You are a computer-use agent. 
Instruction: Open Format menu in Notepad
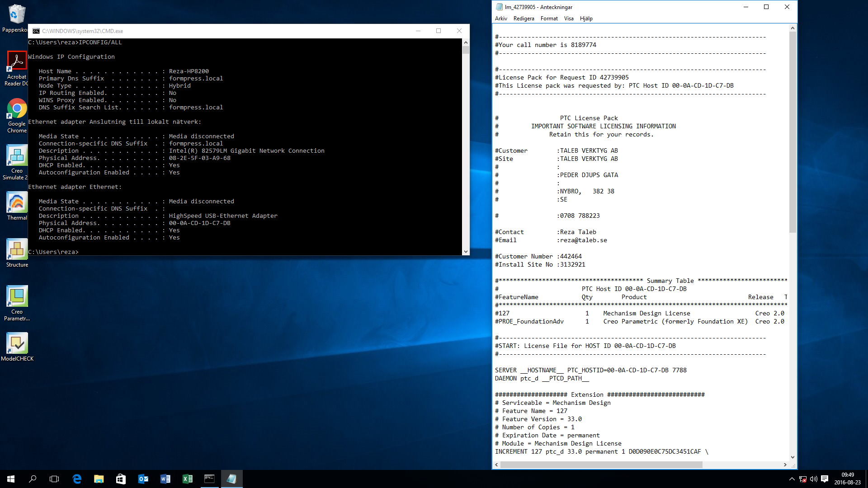coord(549,19)
